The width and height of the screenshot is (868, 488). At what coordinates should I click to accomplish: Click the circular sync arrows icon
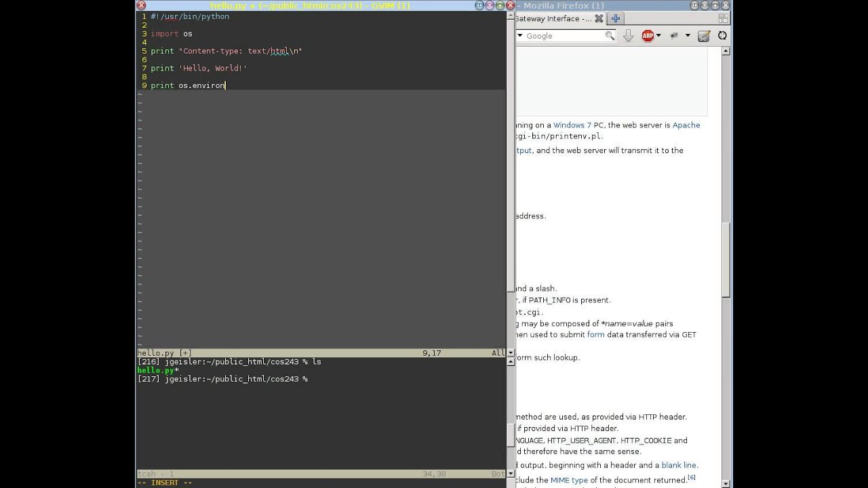tap(722, 36)
